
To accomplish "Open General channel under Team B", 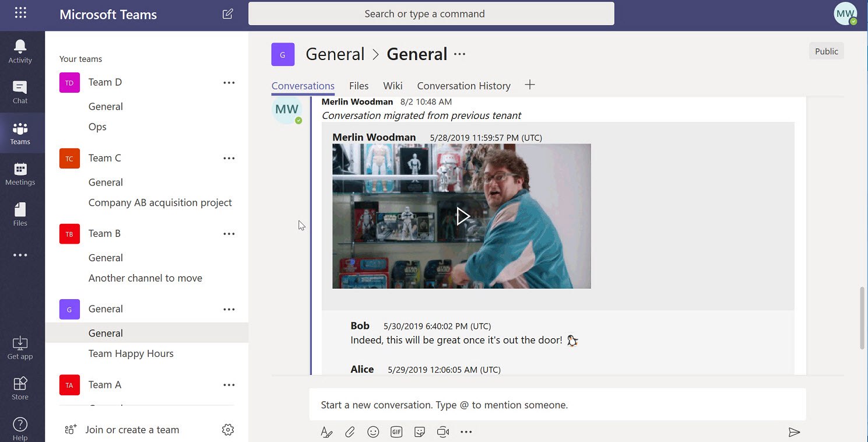I will pos(106,258).
